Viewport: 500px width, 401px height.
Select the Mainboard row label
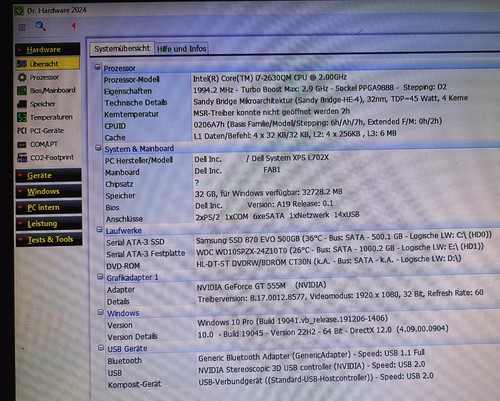[x=122, y=172]
